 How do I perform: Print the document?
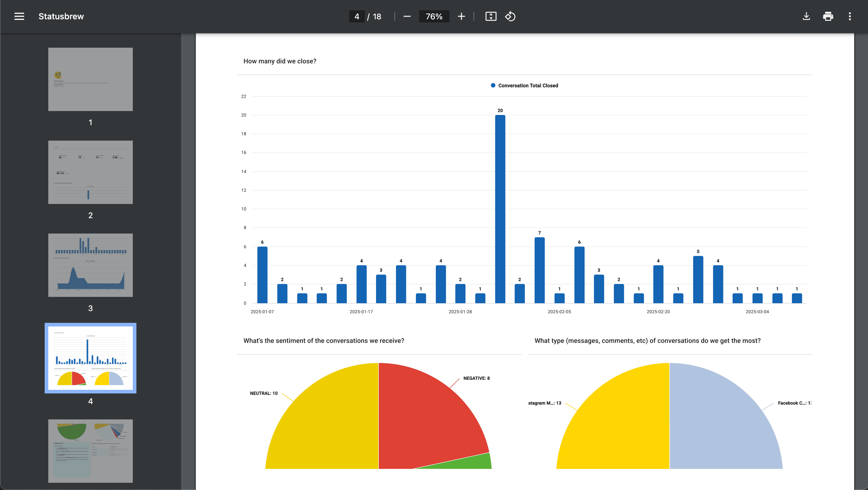[x=828, y=16]
